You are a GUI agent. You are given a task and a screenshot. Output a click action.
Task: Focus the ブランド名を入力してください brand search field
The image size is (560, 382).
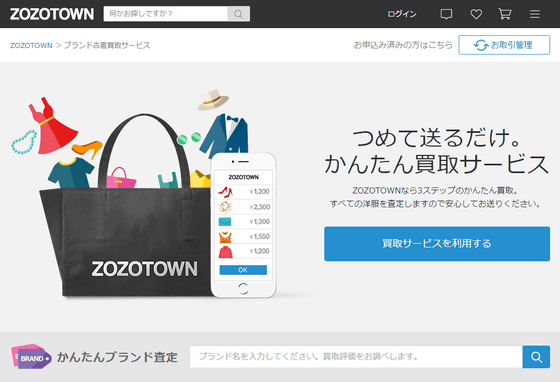click(x=356, y=357)
